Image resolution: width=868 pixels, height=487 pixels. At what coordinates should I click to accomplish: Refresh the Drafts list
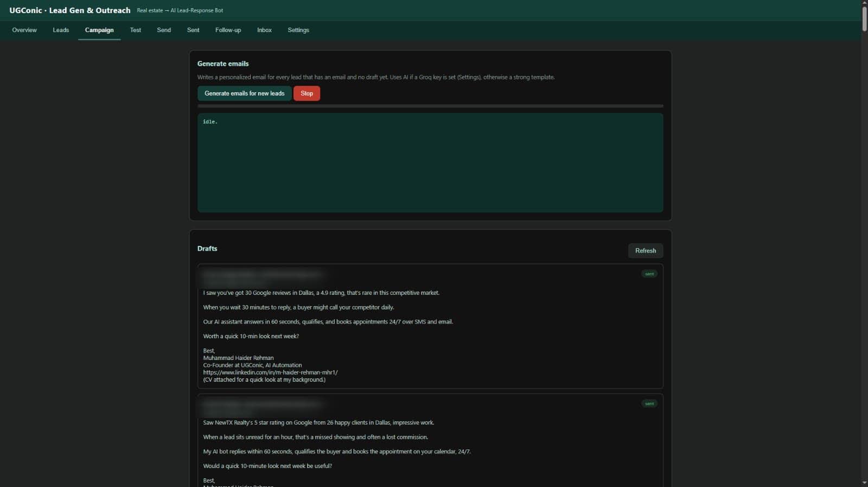646,250
